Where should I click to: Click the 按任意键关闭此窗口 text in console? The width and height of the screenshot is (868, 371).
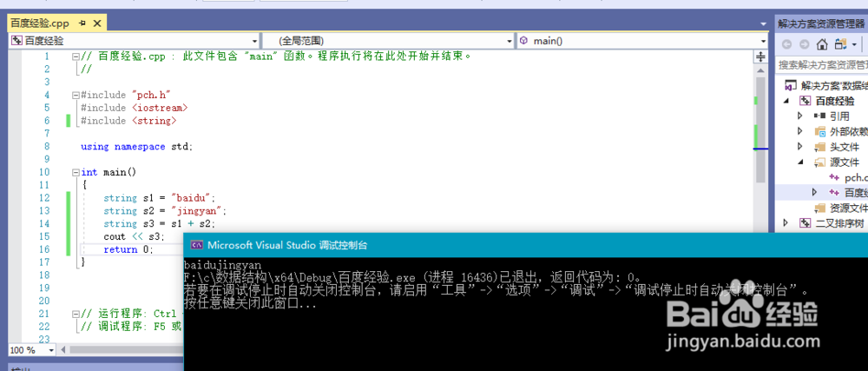click(x=250, y=304)
